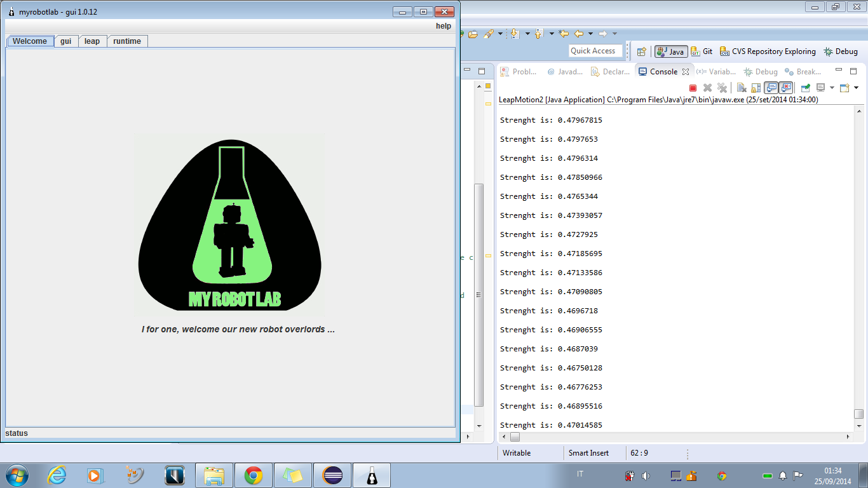Switch to gui tab in myrobotlab
This screenshot has height=488, width=868.
click(x=66, y=41)
